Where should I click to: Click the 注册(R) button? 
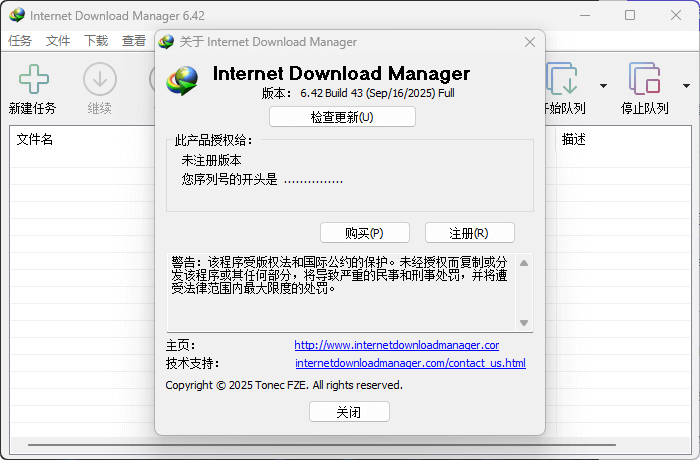470,233
